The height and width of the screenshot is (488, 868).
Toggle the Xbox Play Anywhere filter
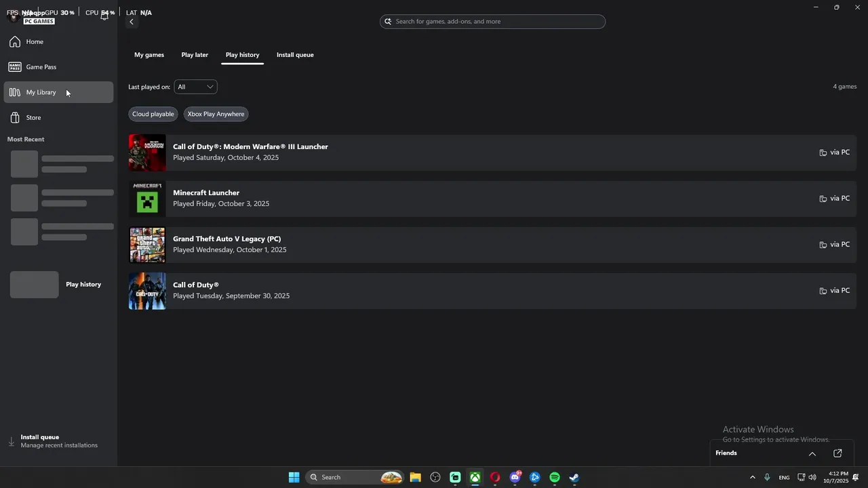(x=216, y=114)
